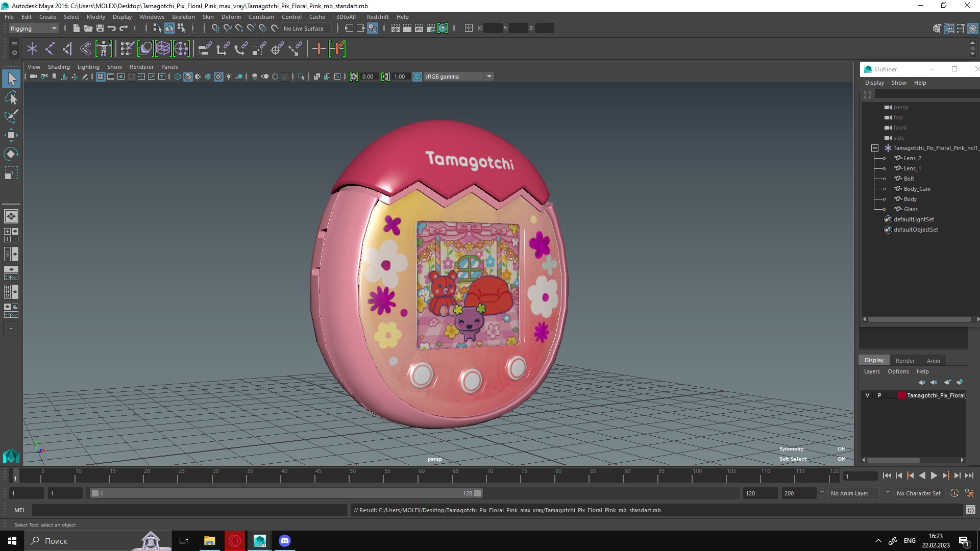The width and height of the screenshot is (980, 551).
Task: Activate the Lasso select tool
Action: click(x=11, y=97)
